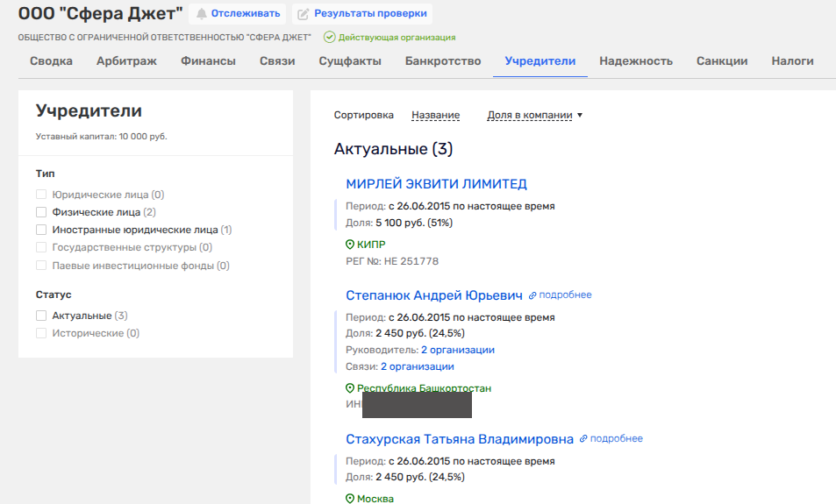The image size is (836, 504).
Task: Click the location pin beside Республика Башкортостан
Action: pos(350,388)
